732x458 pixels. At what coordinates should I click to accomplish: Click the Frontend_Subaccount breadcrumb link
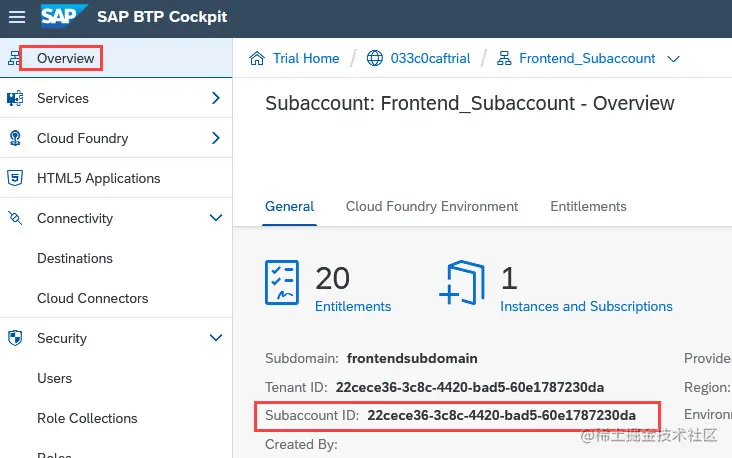pyautogui.click(x=587, y=58)
